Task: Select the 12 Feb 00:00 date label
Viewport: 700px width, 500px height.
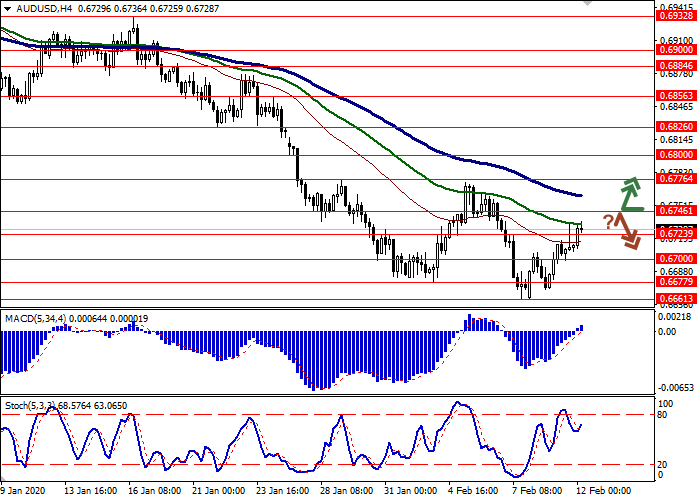Action: (601, 491)
